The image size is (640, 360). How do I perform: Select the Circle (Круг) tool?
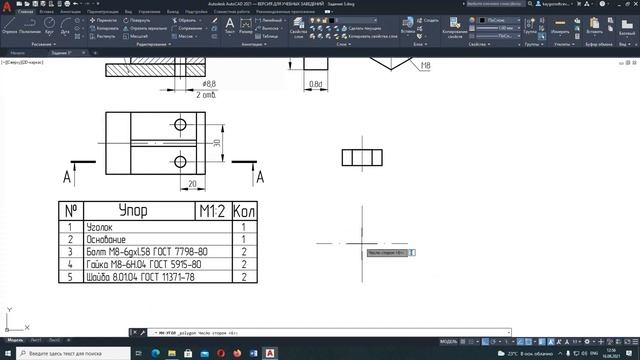pyautogui.click(x=49, y=26)
